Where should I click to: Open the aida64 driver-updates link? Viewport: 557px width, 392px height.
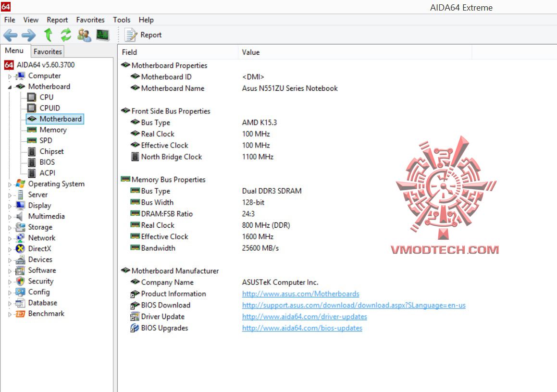(x=304, y=317)
